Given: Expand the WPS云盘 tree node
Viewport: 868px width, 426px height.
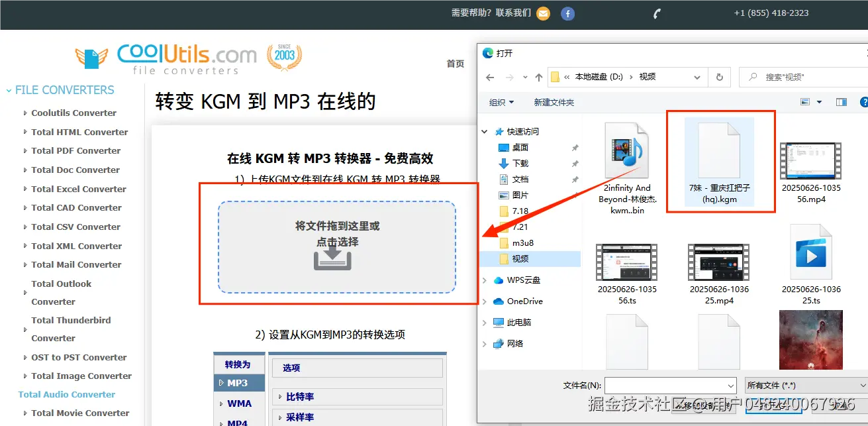Looking at the screenshot, I should click(x=485, y=280).
